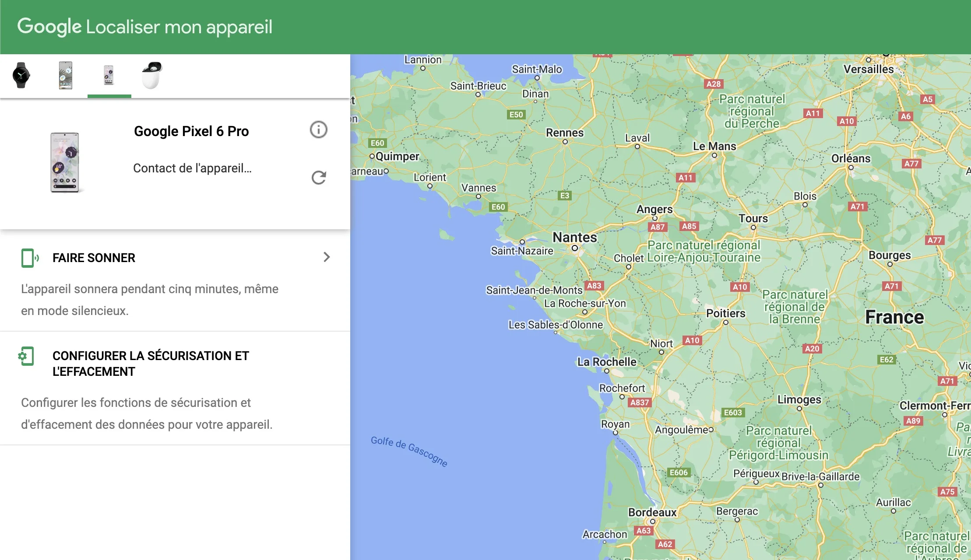Click Google Pixel 6 Pro device name
The image size is (971, 560).
tap(191, 131)
